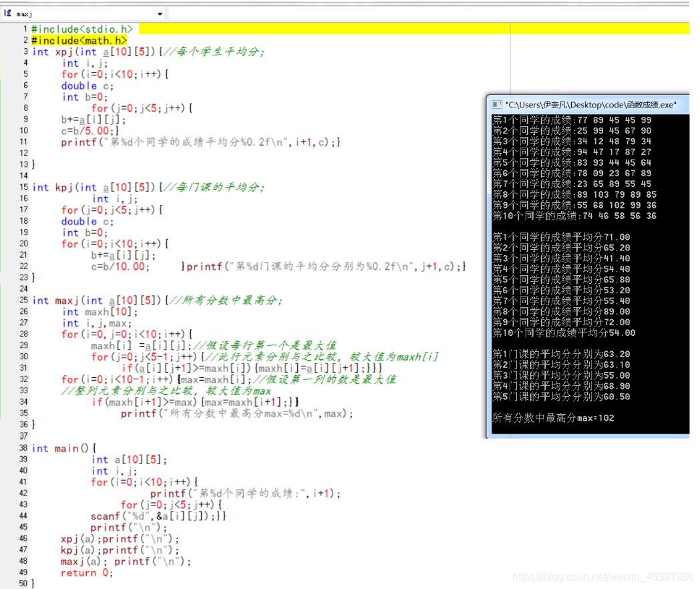The width and height of the screenshot is (700, 589).
Task: Click the function icon beside maxj
Action: (x=7, y=13)
